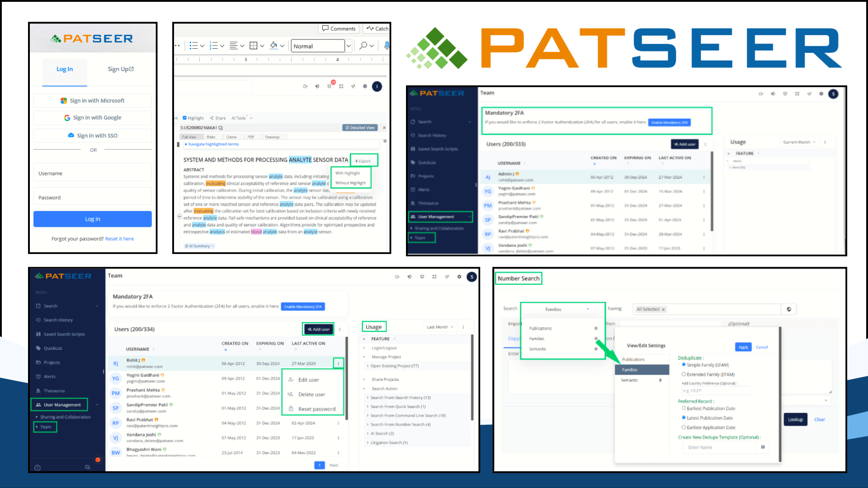The height and width of the screenshot is (488, 868).
Task: Click three-dot menu beside Last Month dropdown
Action: click(463, 327)
